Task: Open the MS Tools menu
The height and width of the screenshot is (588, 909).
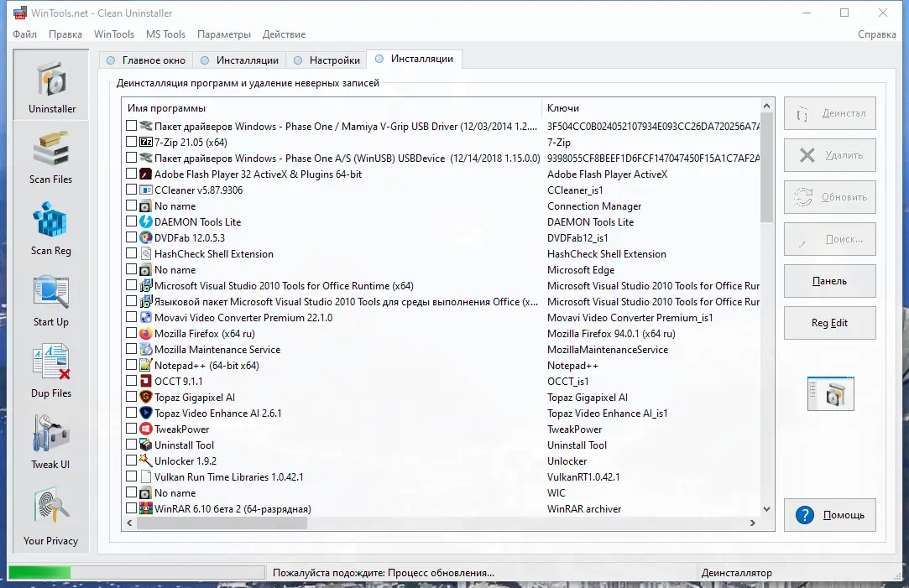Action: click(166, 34)
